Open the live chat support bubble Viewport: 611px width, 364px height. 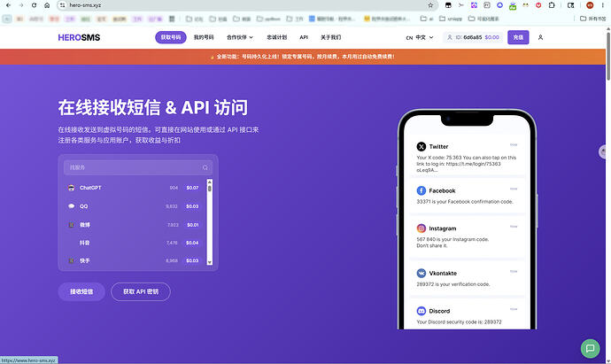pos(591,348)
